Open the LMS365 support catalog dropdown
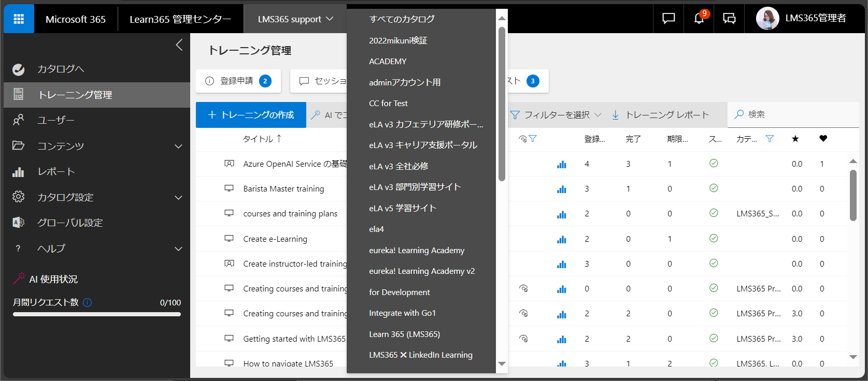Screen dimensions: 868x381 point(295,19)
